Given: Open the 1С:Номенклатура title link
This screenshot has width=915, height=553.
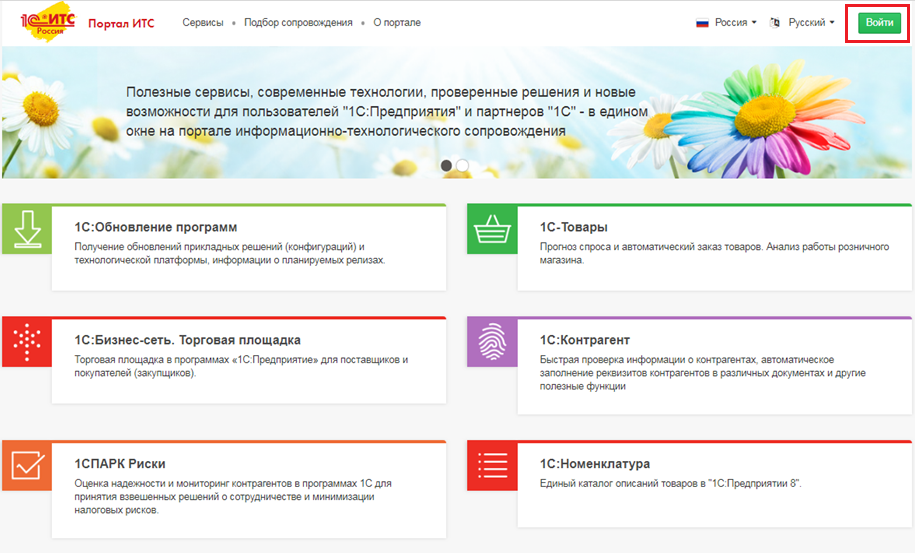Looking at the screenshot, I should tap(595, 463).
